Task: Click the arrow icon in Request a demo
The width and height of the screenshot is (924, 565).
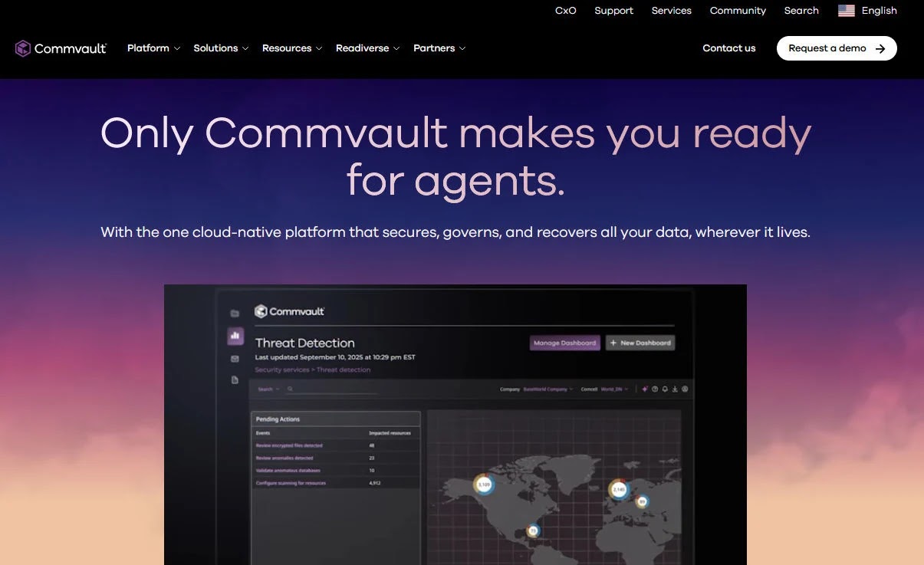Action: pyautogui.click(x=880, y=48)
